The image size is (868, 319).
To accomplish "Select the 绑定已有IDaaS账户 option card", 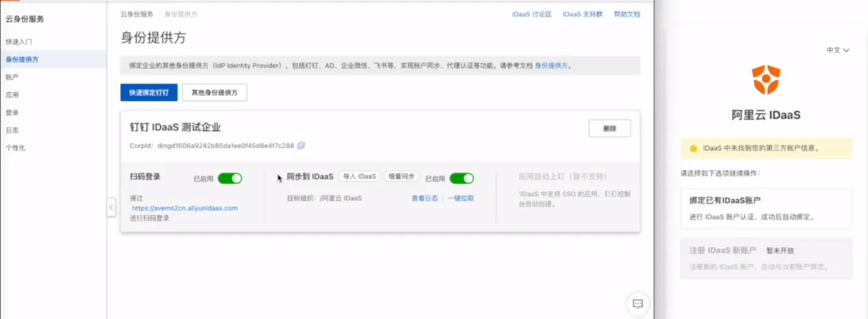I will [766, 209].
